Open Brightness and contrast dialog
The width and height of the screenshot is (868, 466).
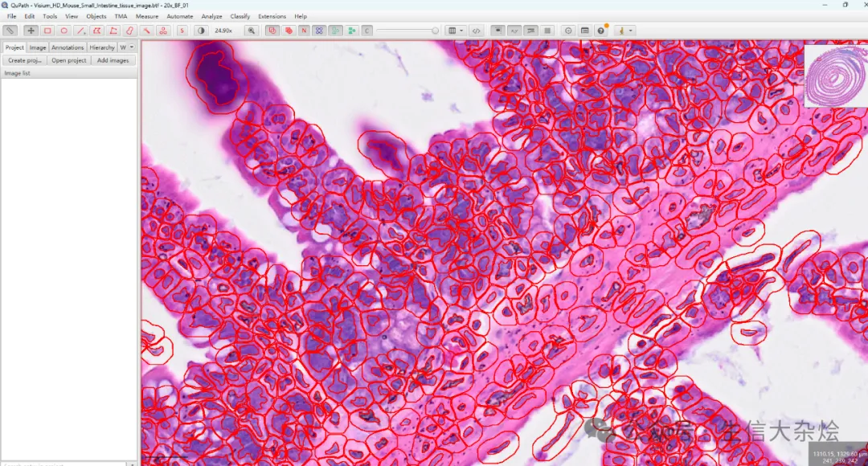[x=201, y=31]
